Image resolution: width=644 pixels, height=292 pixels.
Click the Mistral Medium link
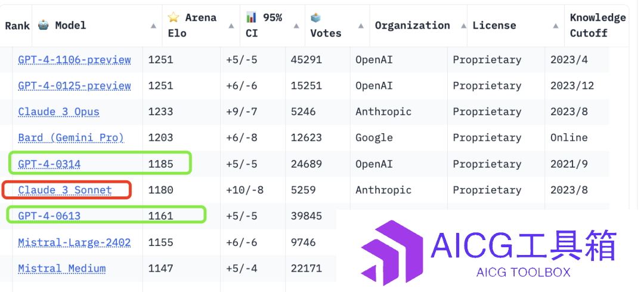point(62,269)
